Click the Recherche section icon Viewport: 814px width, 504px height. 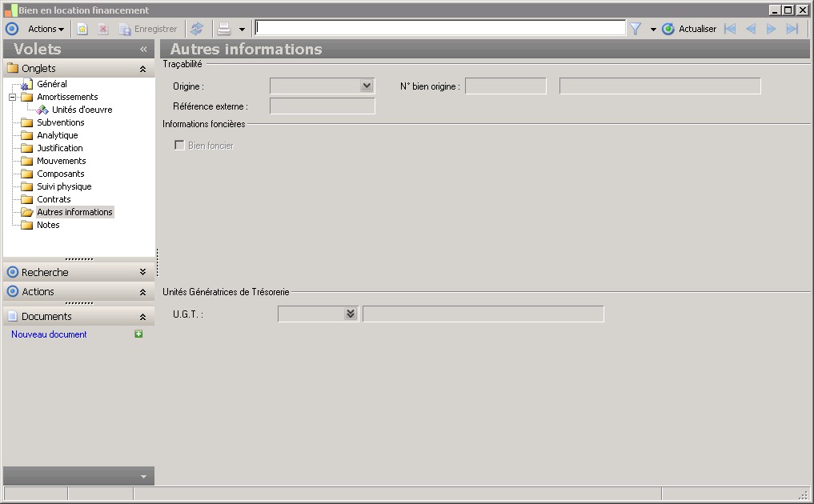point(13,272)
